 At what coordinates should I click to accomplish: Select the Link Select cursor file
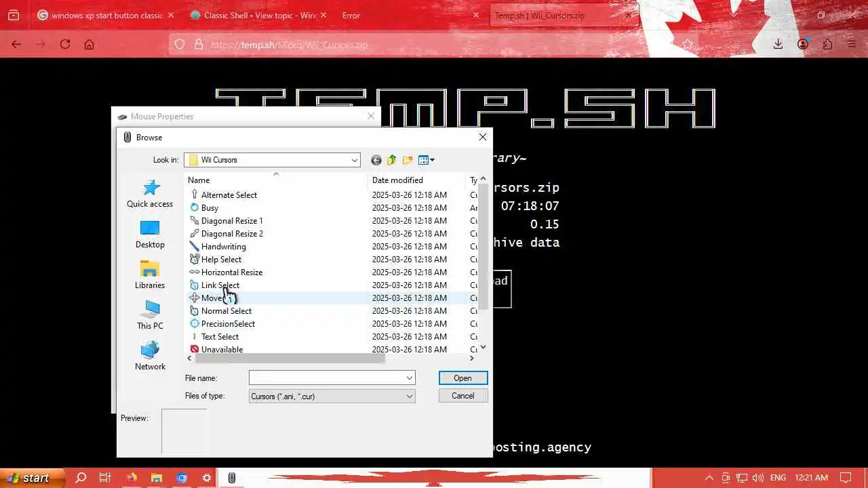pos(220,285)
